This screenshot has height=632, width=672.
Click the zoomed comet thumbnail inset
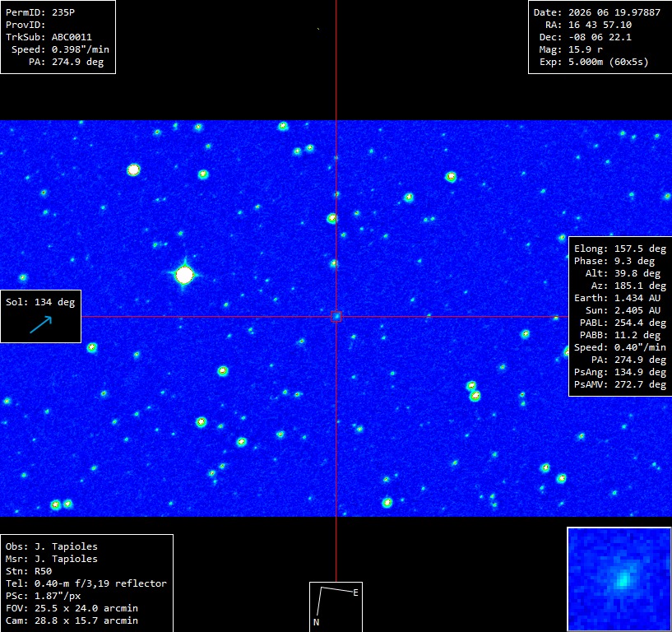pos(619,579)
